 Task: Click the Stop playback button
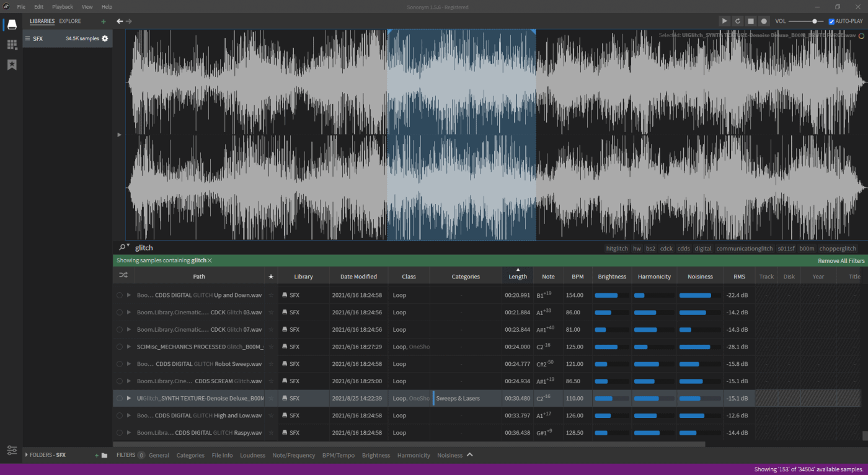pyautogui.click(x=751, y=21)
